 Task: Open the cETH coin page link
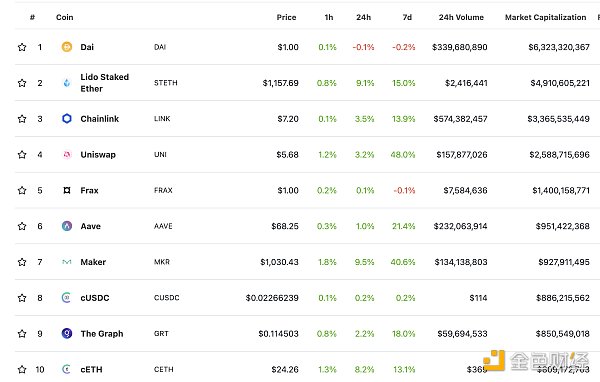pos(91,369)
